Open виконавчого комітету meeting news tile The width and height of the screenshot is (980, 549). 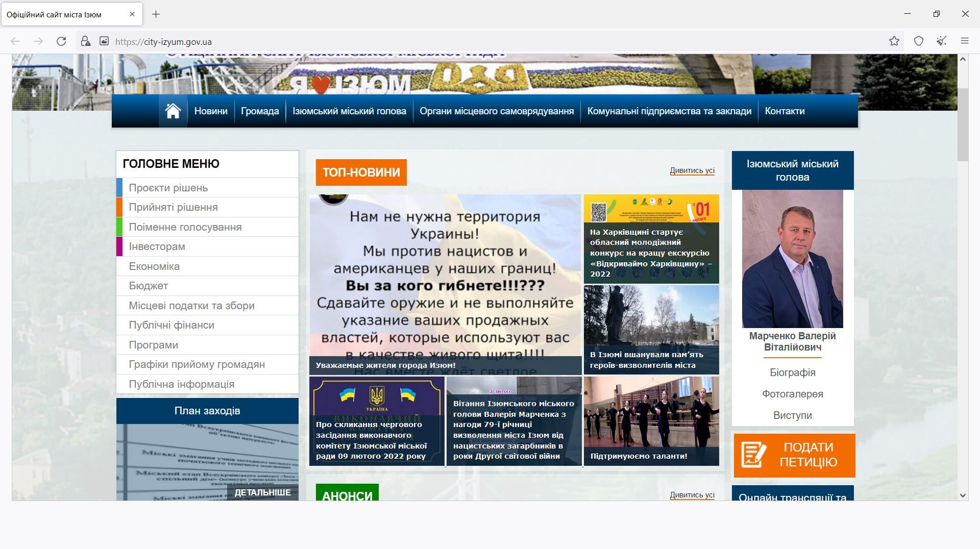[377, 421]
